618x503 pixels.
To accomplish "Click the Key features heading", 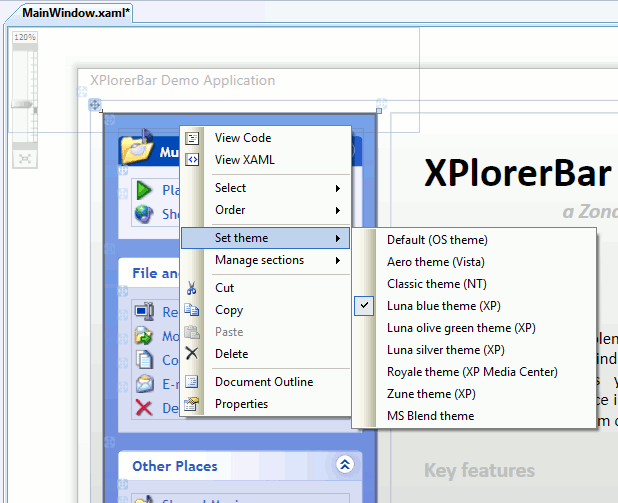I will pos(479,470).
